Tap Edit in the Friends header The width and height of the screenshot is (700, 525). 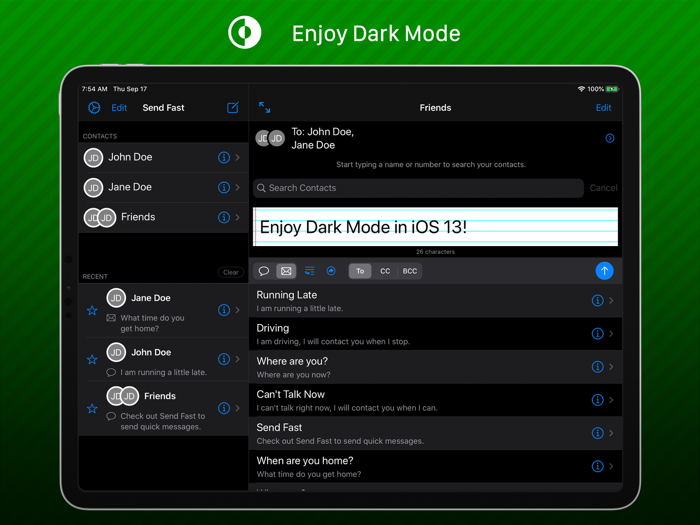pyautogui.click(x=603, y=108)
